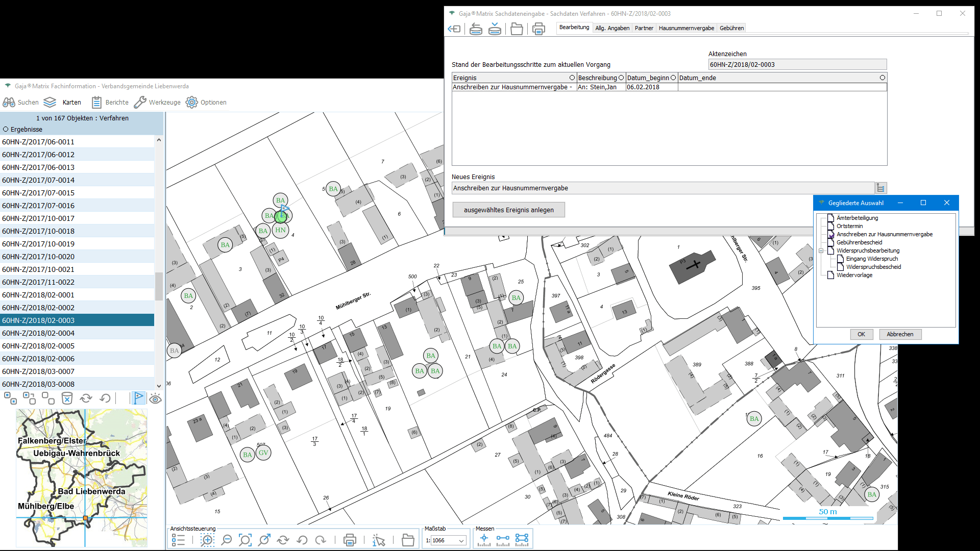This screenshot has width=980, height=551.
Task: Open the Neues Ereignis selection list button
Action: pos(880,188)
